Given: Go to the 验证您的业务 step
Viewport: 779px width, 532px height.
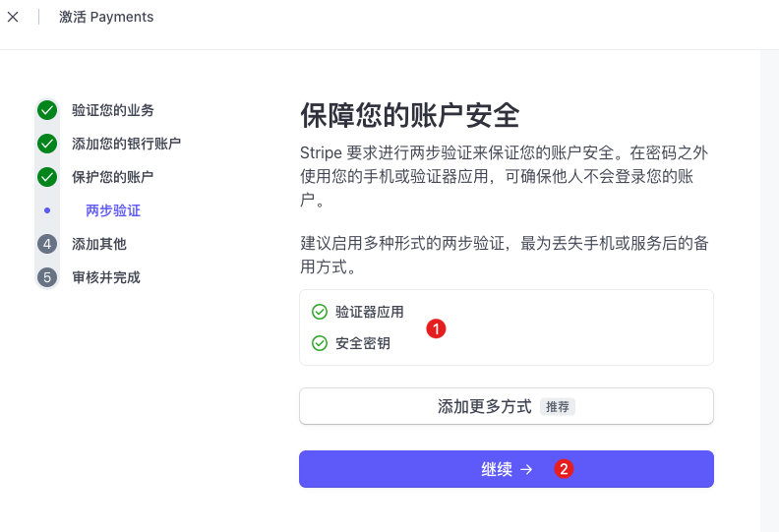Looking at the screenshot, I should pos(112,110).
